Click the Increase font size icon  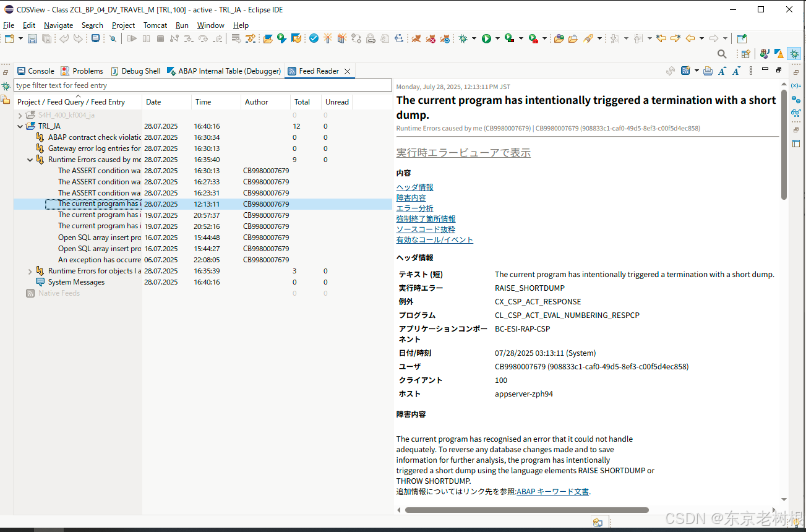tap(722, 71)
